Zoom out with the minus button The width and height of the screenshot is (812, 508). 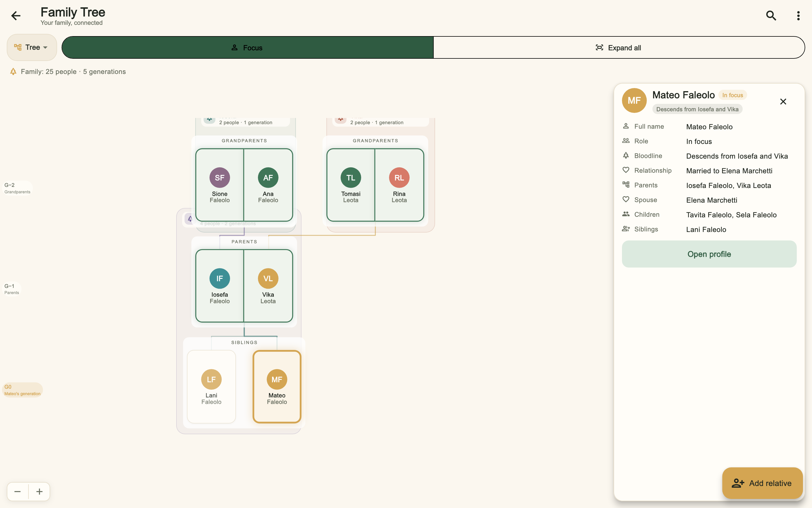pos(18,492)
